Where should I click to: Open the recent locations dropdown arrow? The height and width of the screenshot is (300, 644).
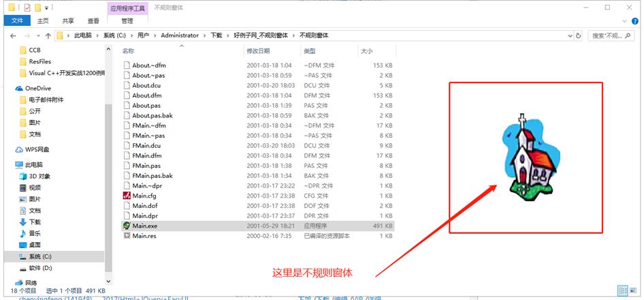click(37, 35)
